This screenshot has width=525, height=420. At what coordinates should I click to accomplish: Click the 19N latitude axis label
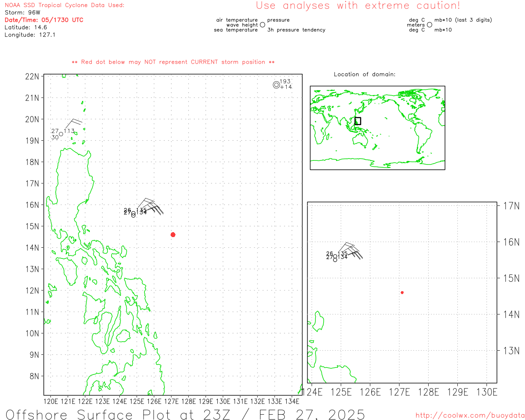32,141
